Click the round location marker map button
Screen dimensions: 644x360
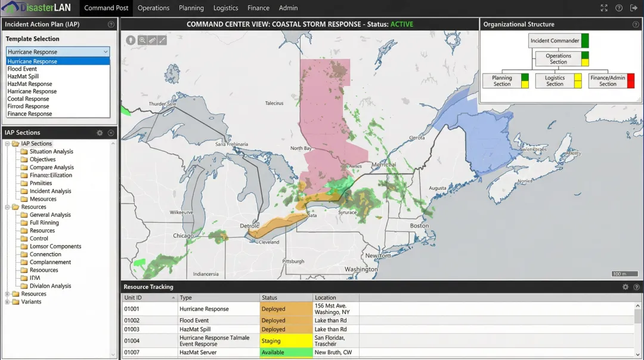(131, 40)
